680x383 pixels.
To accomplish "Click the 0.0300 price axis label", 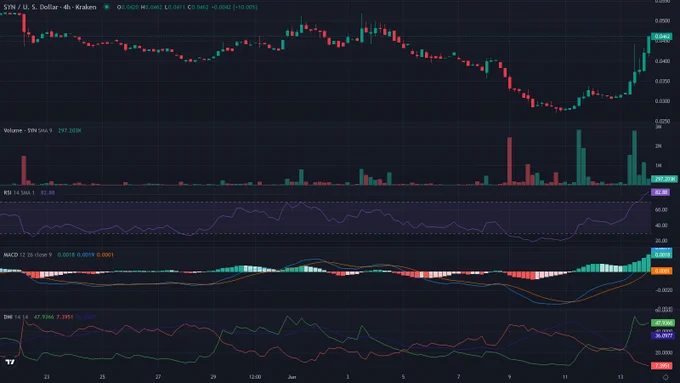I will point(663,101).
